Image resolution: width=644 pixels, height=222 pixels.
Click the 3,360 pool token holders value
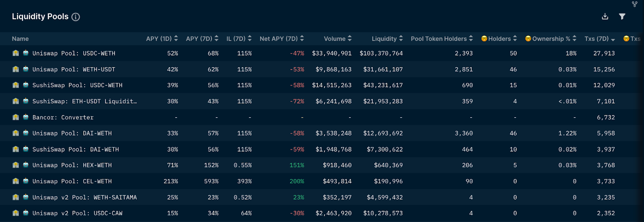464,133
